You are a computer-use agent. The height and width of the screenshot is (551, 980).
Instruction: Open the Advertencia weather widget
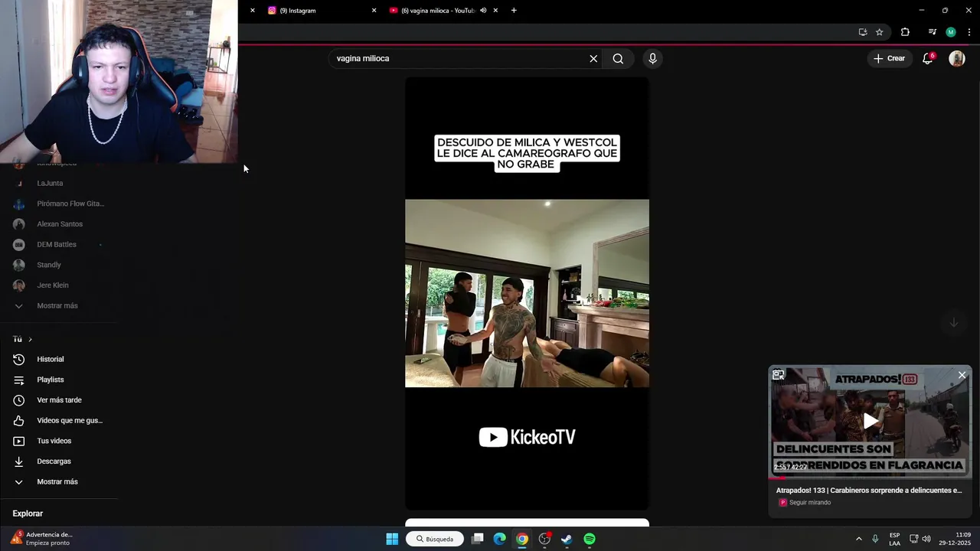pyautogui.click(x=42, y=539)
